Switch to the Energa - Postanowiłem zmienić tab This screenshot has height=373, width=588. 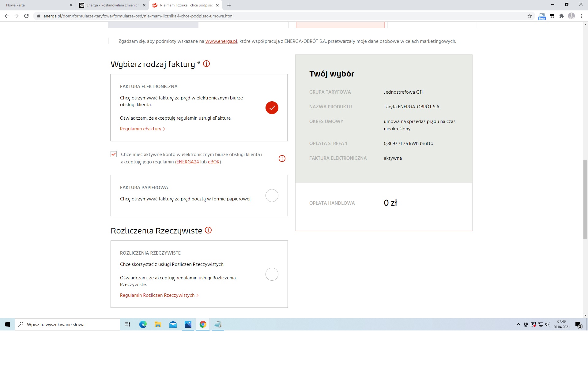tap(112, 5)
